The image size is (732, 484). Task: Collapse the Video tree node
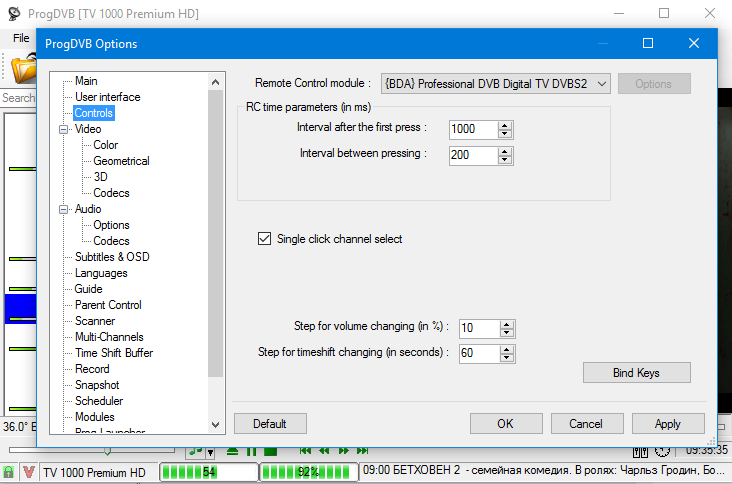click(65, 129)
